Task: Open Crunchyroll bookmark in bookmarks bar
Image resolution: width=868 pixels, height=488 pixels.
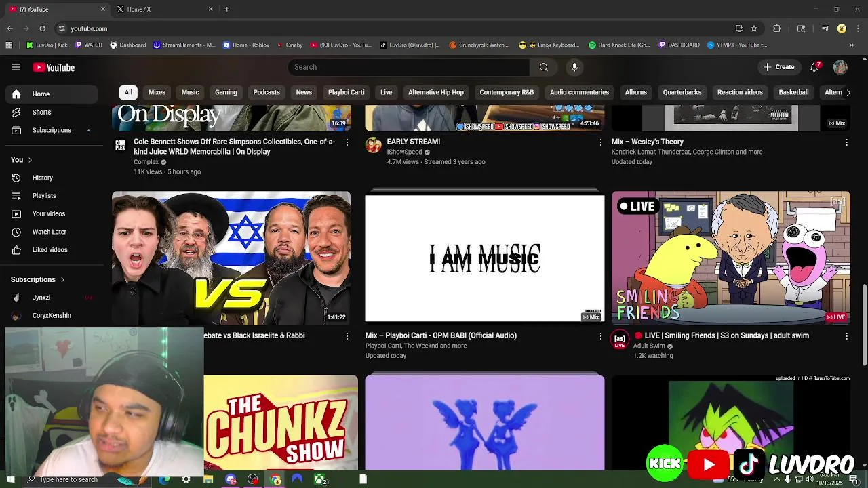Action: (479, 45)
